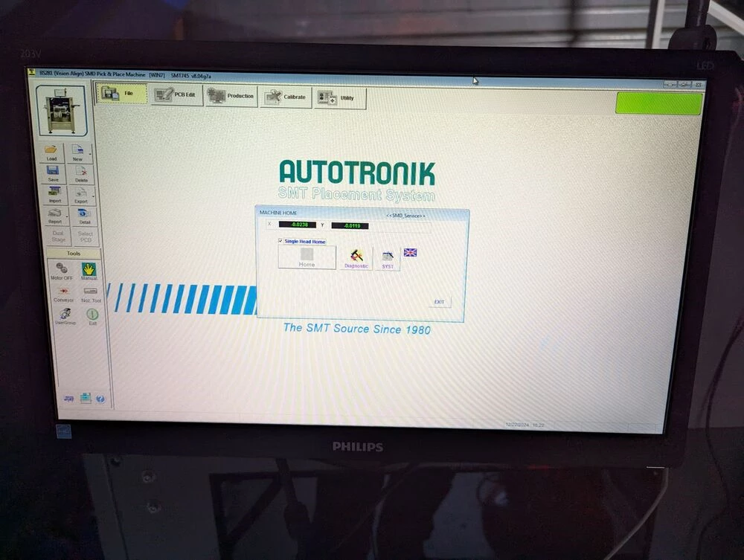Click the SYST button in dialog
The width and height of the screenshot is (744, 560).
point(388,259)
